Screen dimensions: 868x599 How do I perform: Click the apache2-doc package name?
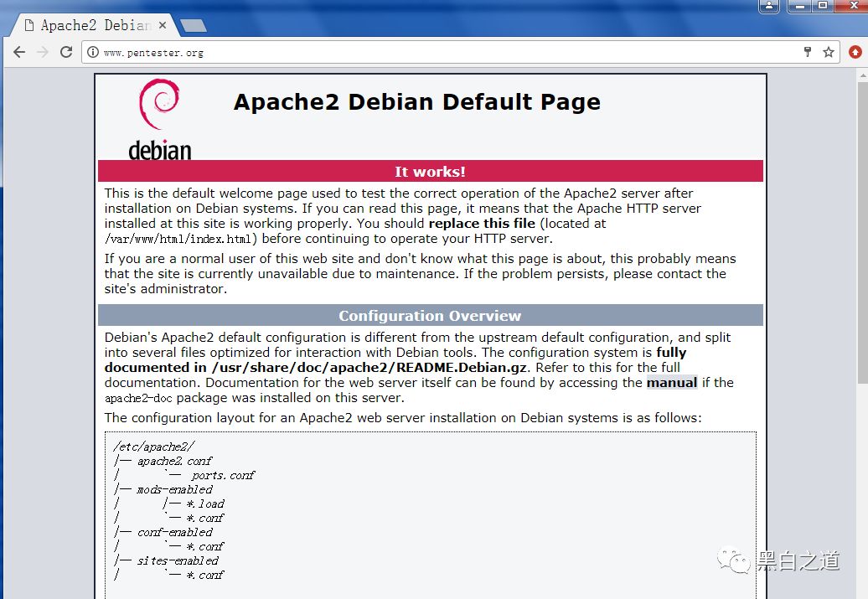(138, 398)
